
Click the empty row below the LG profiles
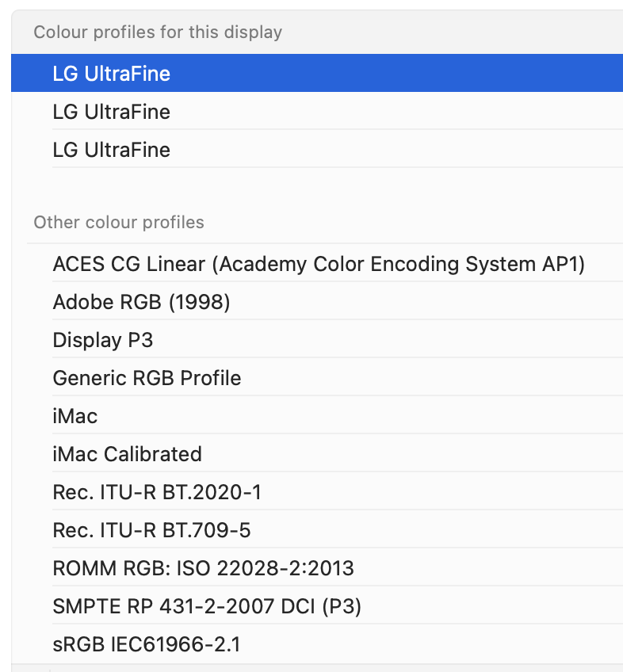tap(317, 186)
